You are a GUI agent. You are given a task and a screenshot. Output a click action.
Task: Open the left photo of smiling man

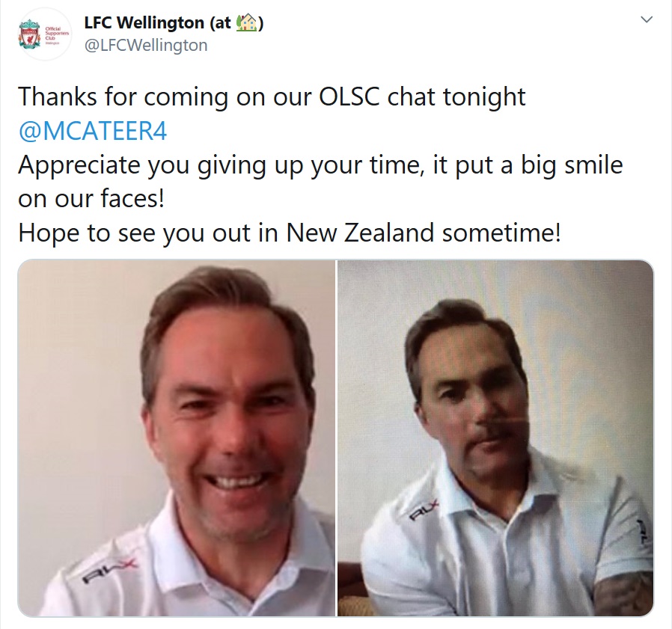pos(177,438)
